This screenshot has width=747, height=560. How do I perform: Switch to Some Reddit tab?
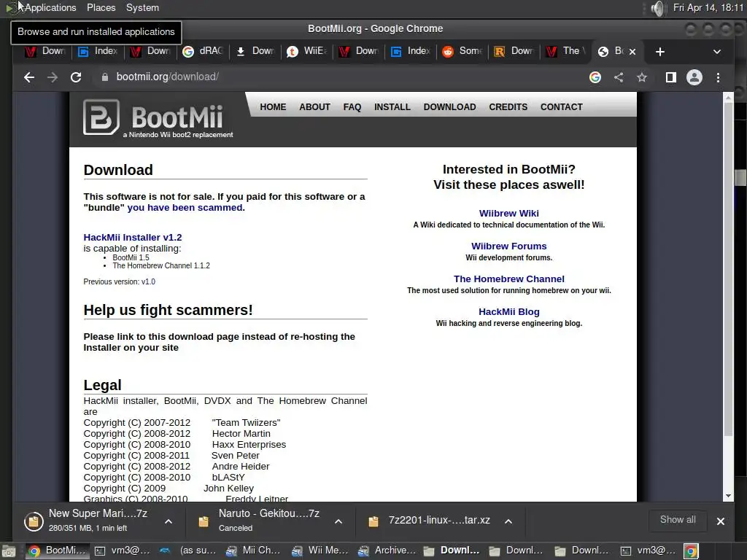462,52
